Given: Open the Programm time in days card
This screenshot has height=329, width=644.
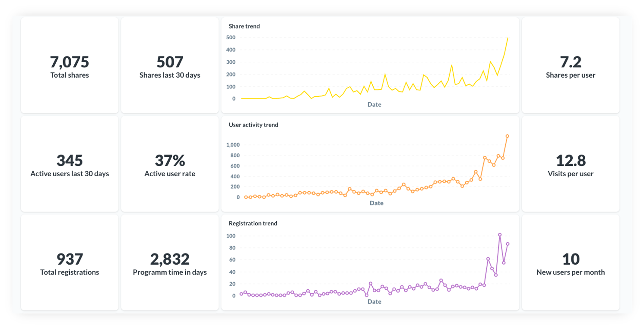Looking at the screenshot, I should [170, 263].
